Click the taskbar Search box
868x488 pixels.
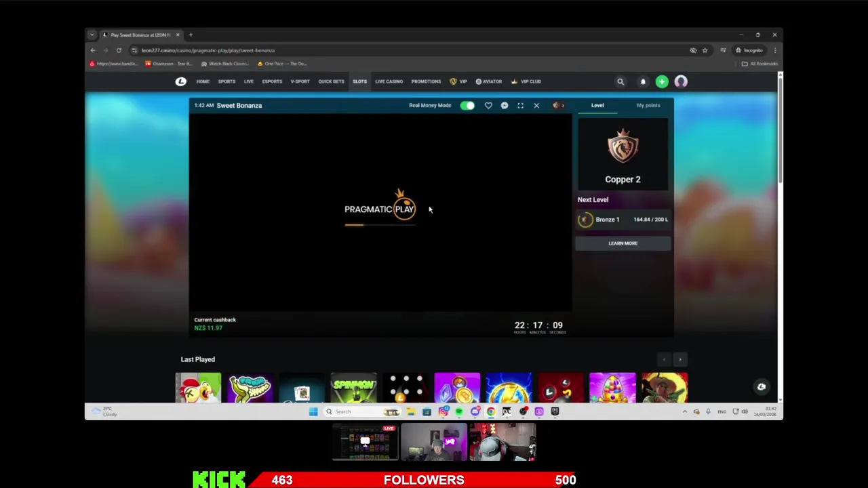[361, 411]
